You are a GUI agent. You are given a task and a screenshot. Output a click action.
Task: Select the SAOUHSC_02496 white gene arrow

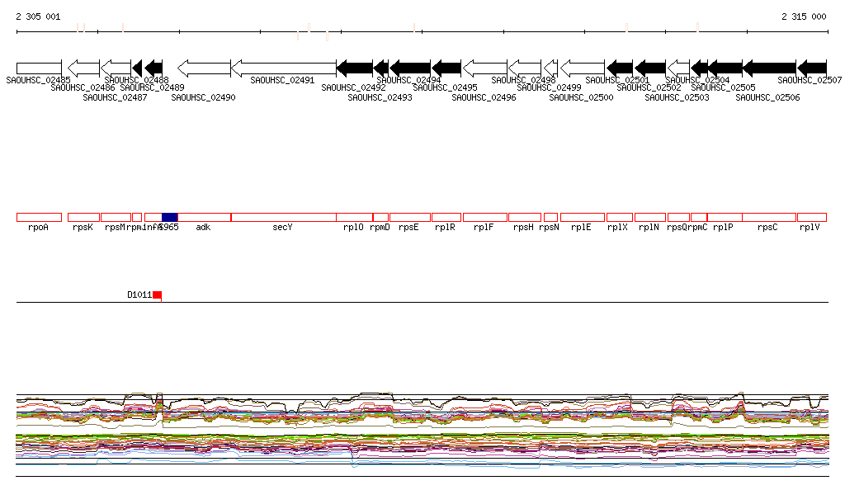click(485, 67)
